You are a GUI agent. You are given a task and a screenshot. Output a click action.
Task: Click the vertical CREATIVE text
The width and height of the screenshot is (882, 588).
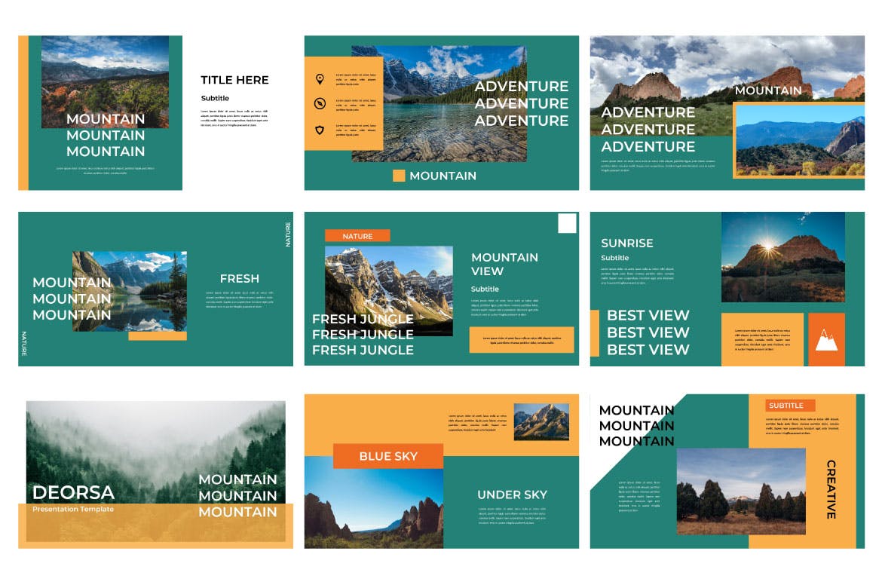click(831, 489)
